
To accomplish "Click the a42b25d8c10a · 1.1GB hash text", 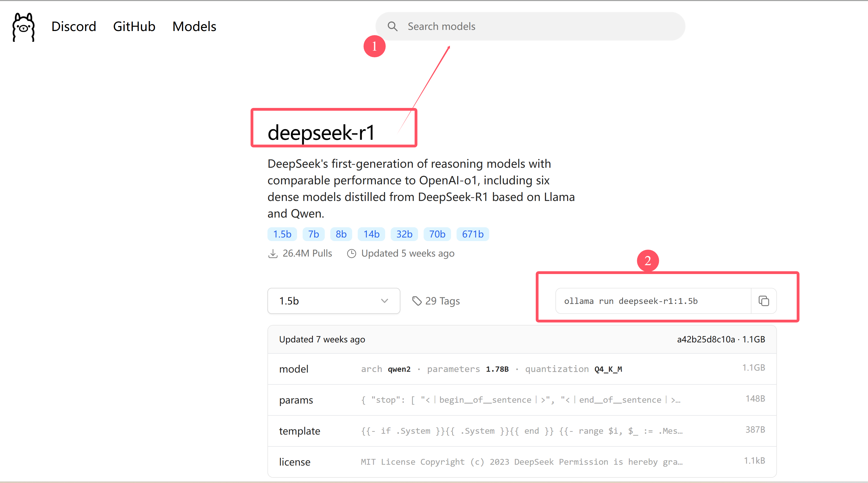I will tap(721, 340).
